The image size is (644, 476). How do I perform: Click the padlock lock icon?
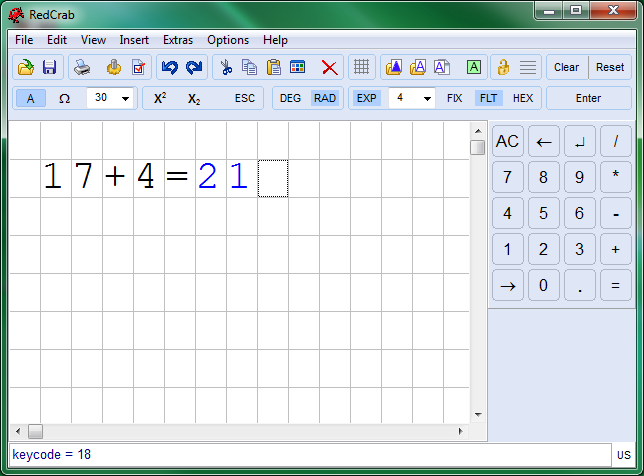tap(503, 67)
